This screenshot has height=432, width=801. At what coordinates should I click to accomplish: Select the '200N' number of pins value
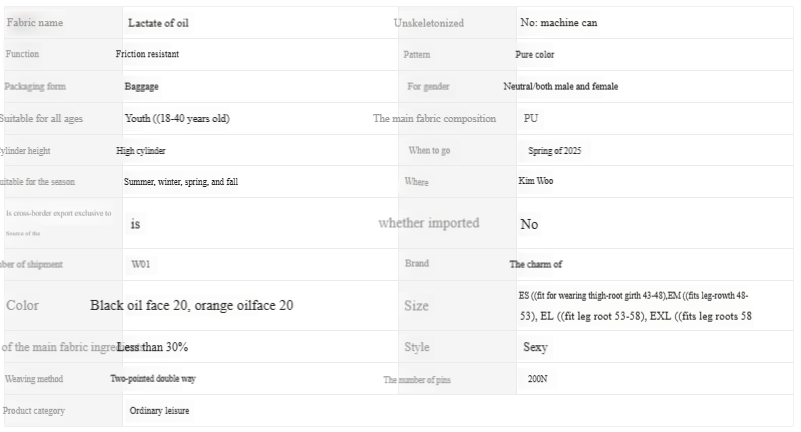point(538,379)
